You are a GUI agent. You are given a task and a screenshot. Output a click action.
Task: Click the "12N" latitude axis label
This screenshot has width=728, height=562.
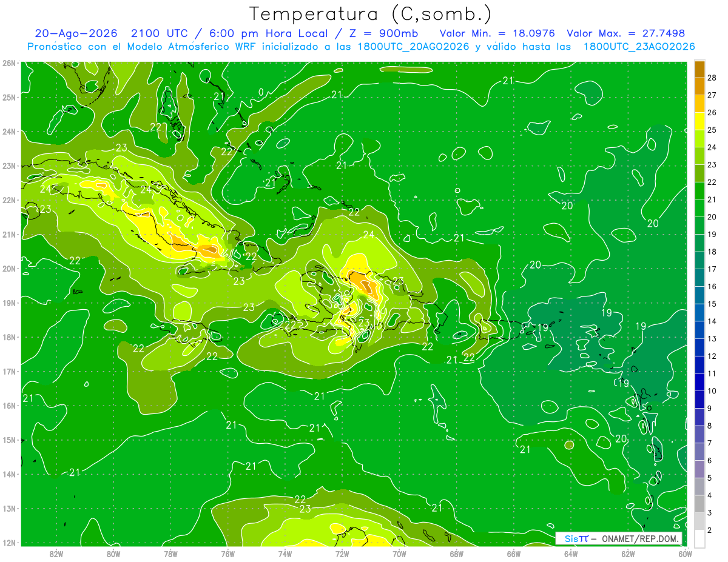(x=8, y=543)
